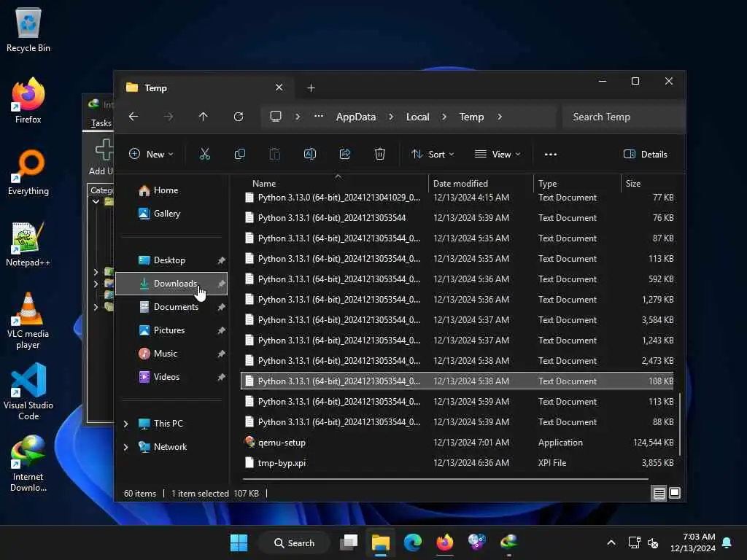Open Desktop in quick access
The height and width of the screenshot is (560, 747).
pyautogui.click(x=171, y=260)
